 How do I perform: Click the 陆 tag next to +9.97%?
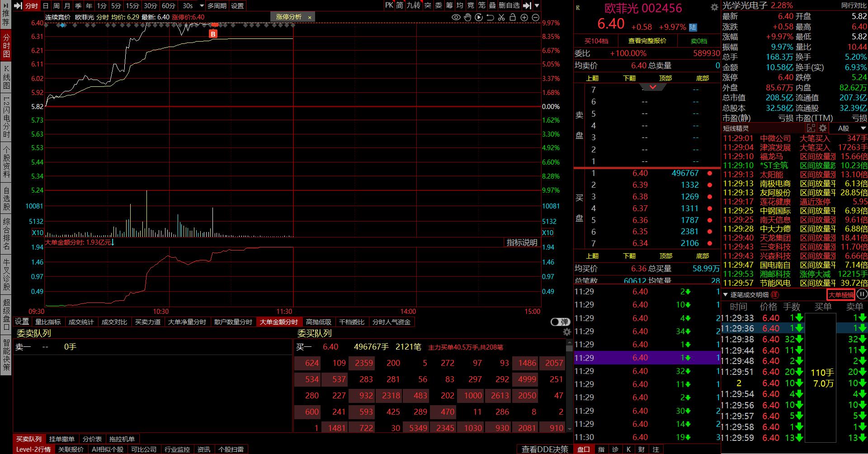click(693, 27)
